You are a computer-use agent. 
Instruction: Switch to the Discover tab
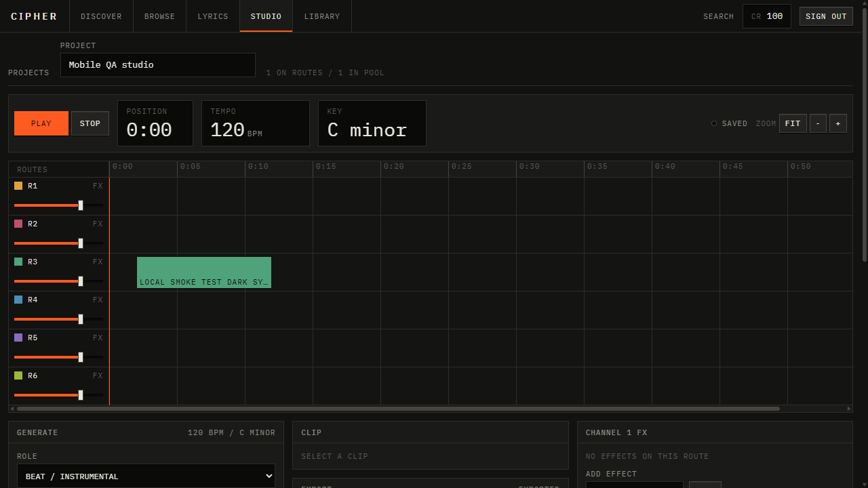click(101, 16)
